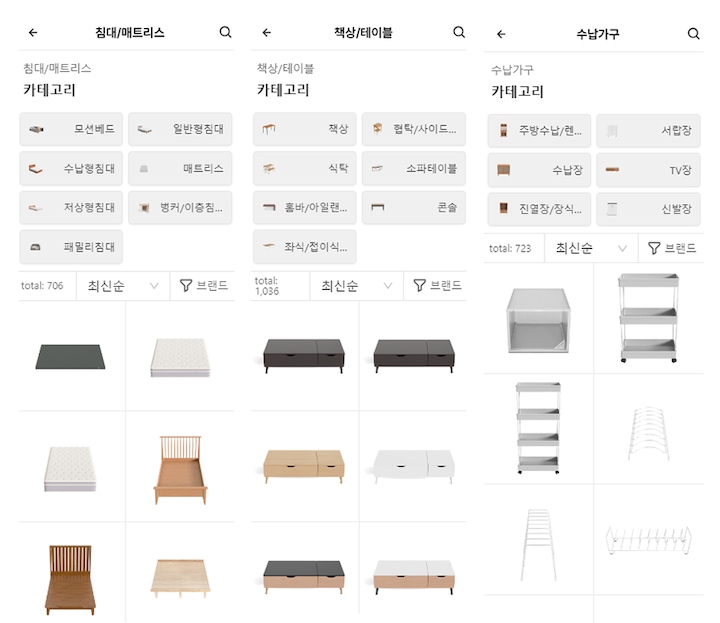
Task: Tap the 브랜드 filter icon in 침대/매트리스
Action: click(186, 286)
